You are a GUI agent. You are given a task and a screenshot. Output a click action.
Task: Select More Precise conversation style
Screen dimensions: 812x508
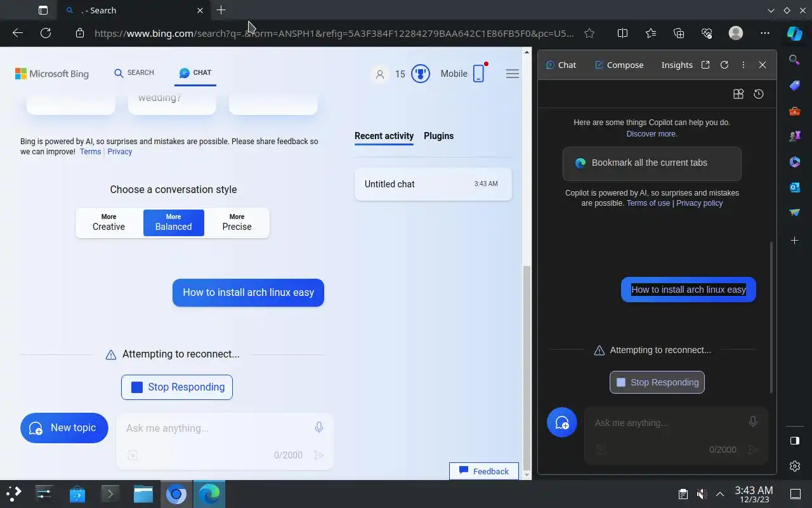[x=237, y=223]
